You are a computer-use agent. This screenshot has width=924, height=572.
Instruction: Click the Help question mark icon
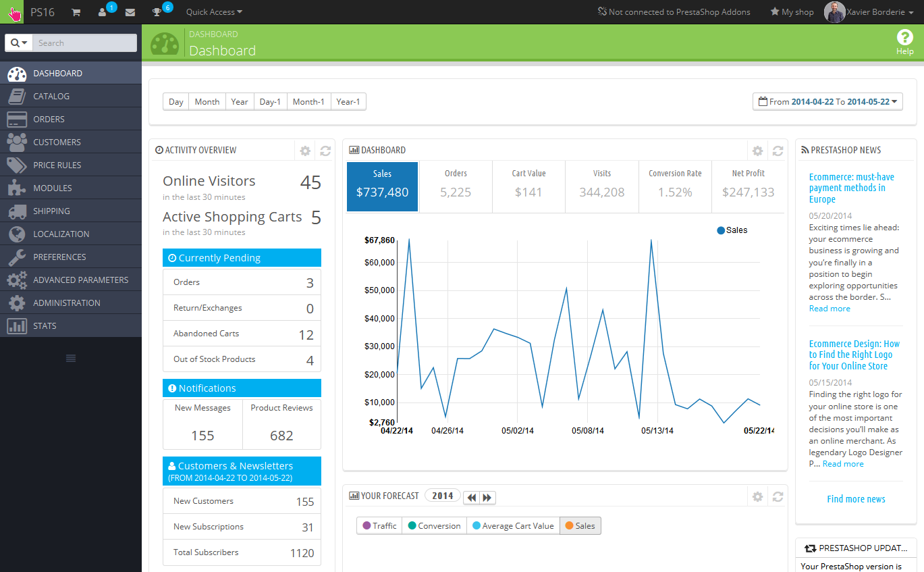point(904,38)
